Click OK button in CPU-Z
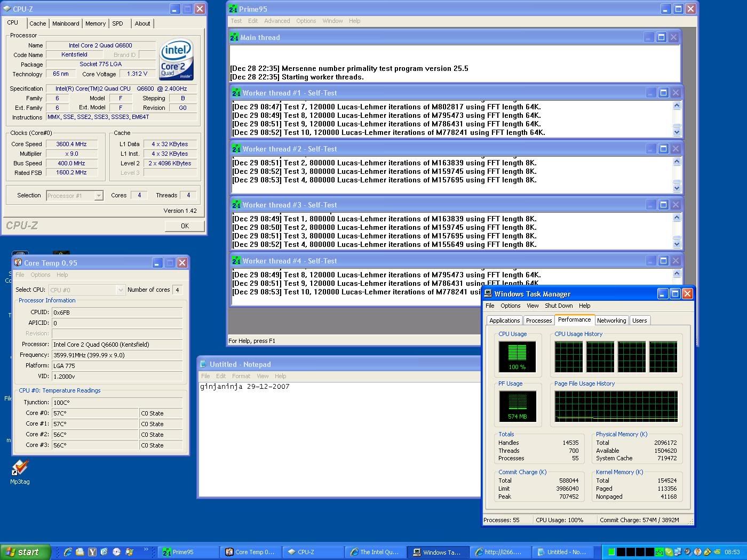The height and width of the screenshot is (560, 747). [185, 226]
